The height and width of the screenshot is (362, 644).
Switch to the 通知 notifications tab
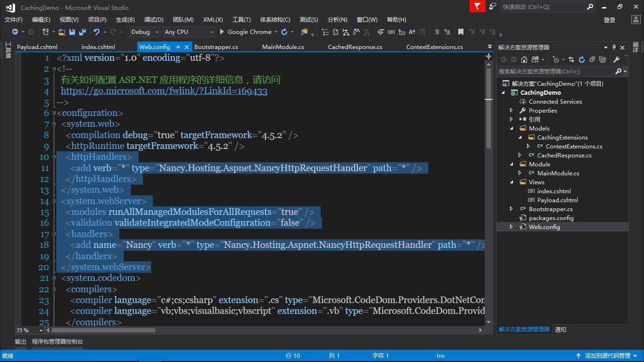561,329
